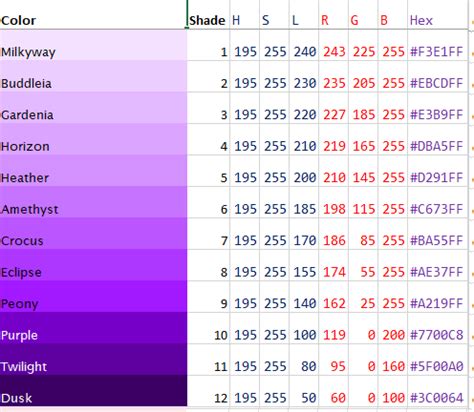
Task: Select R value 60 in Dusk row
Action: pos(333,390)
